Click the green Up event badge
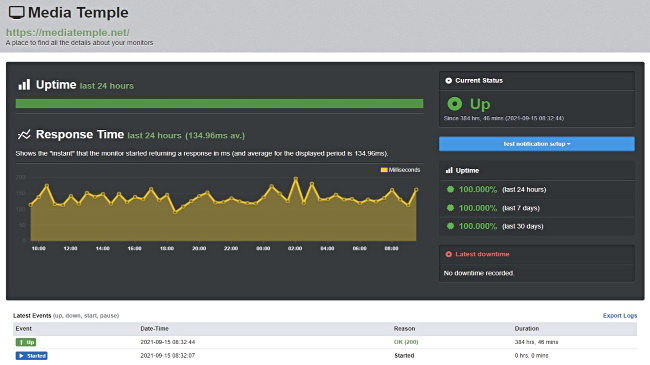Viewport: 650px width, 365px height. (x=26, y=342)
